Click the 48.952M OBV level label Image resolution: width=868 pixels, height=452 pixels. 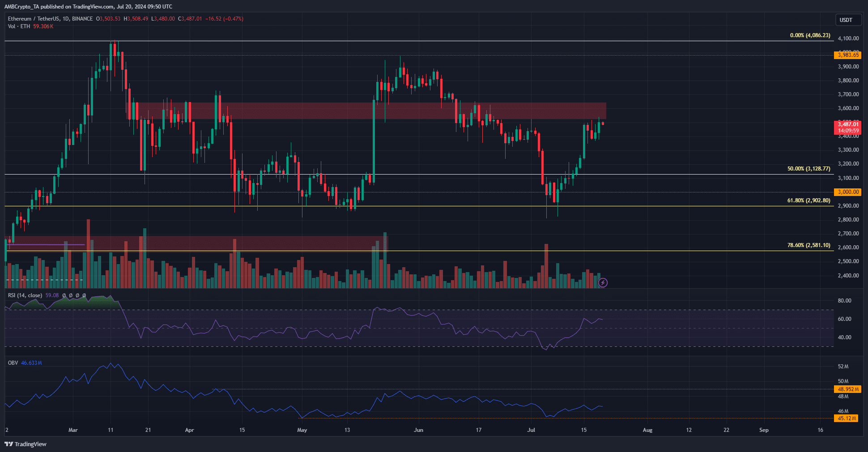point(848,389)
